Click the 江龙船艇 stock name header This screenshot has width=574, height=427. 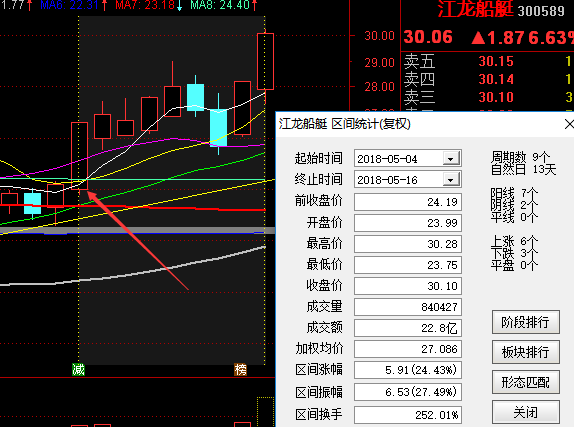476,9
